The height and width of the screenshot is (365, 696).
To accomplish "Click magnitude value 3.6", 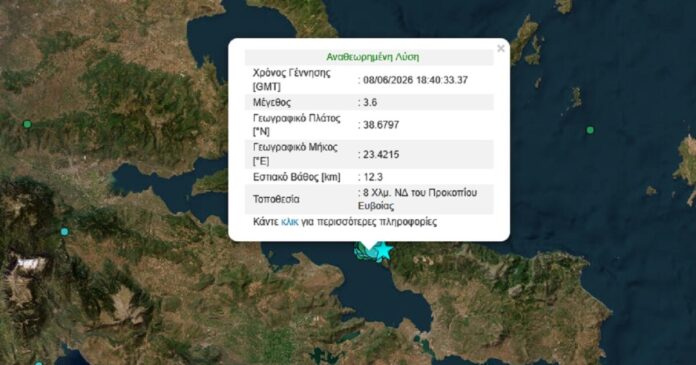I will [x=370, y=103].
